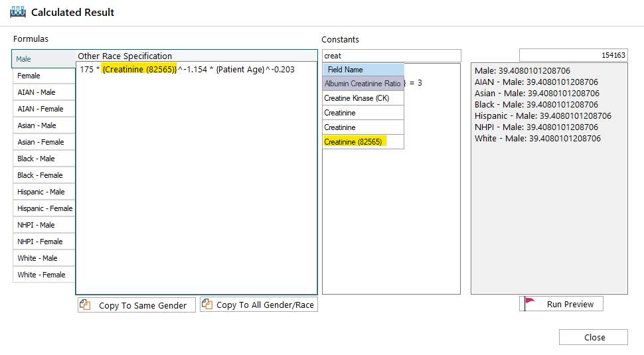The width and height of the screenshot is (644, 355).
Task: Choose NHPI - Male formula tab
Action: point(44,225)
